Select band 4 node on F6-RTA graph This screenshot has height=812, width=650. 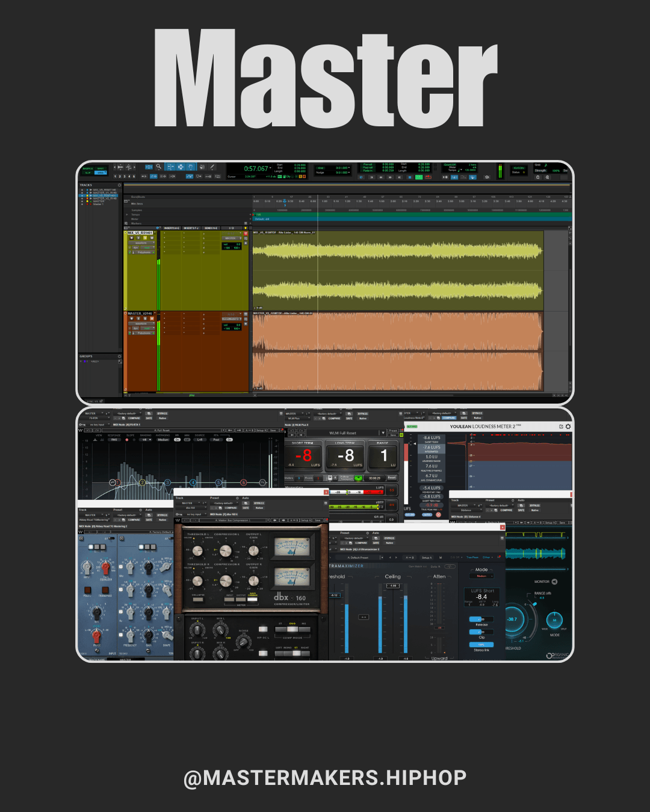pos(193,482)
